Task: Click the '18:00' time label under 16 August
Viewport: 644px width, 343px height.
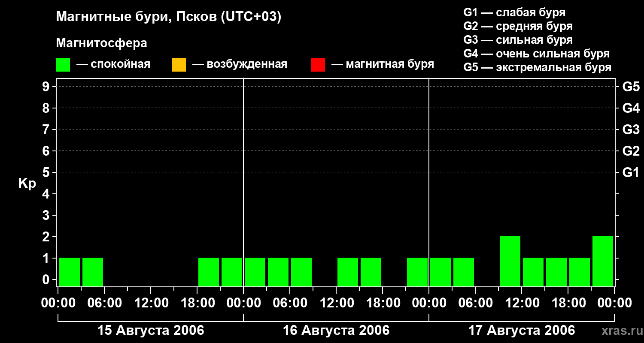Action: click(x=383, y=303)
